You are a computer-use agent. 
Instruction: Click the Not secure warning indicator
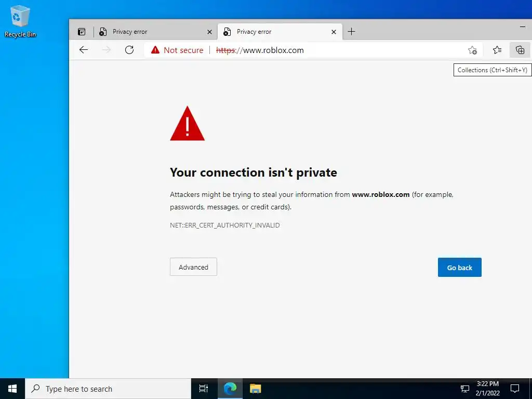(178, 50)
